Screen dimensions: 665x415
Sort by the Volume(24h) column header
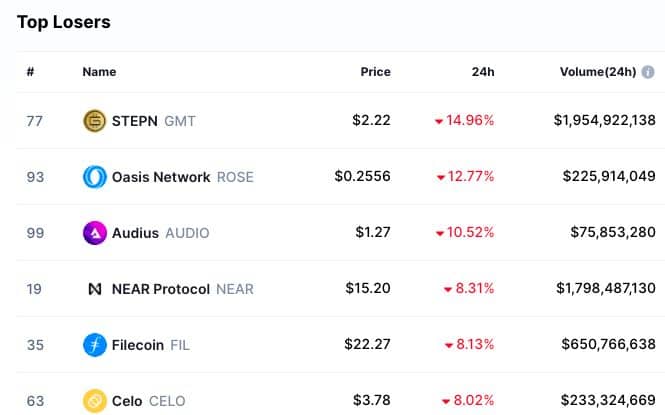pyautogui.click(x=598, y=72)
